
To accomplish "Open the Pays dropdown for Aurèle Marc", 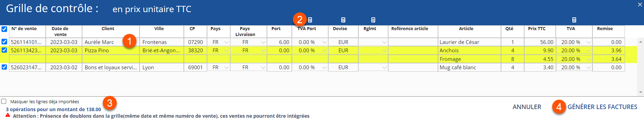I will point(226,42).
